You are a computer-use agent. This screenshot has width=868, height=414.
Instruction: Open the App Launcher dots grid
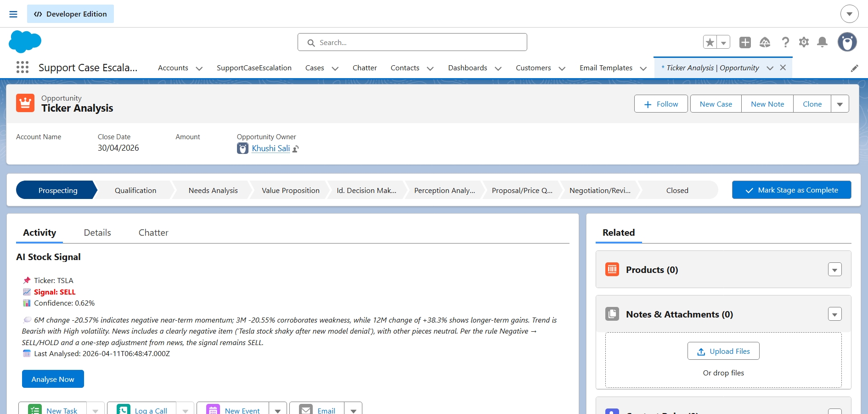23,68
